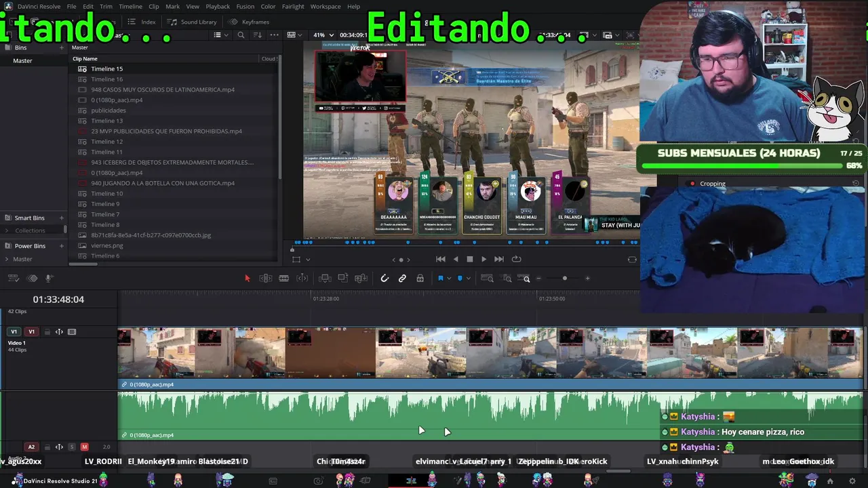The image size is (868, 488).
Task: Expand the Master power bin tree
Action: point(7,259)
